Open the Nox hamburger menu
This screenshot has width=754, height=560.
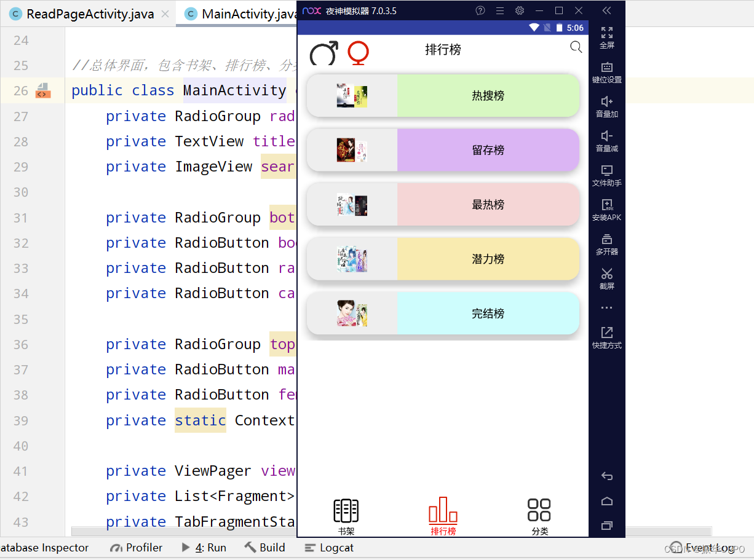pyautogui.click(x=500, y=10)
